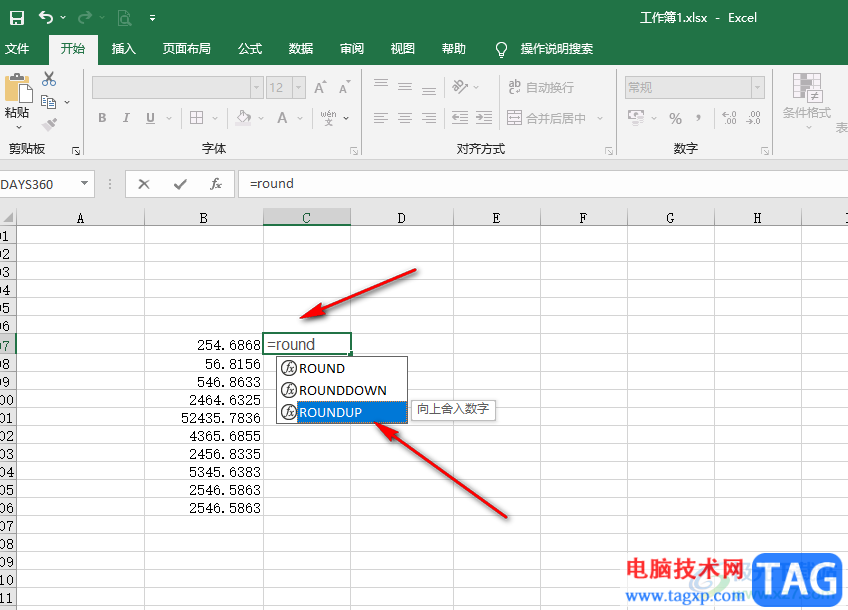Screen dimensions: 848x610
Task: Click the Align Left icon
Action: [x=381, y=118]
